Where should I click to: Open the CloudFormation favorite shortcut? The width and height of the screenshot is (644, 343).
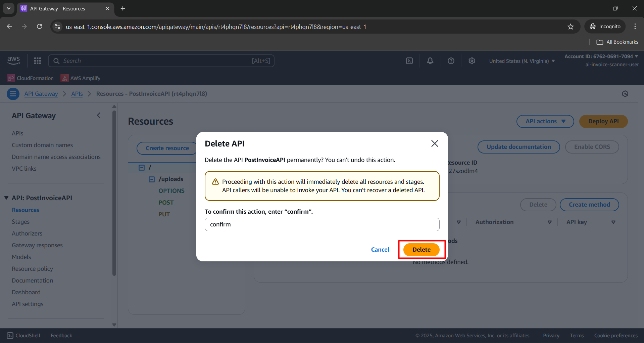[x=30, y=78]
